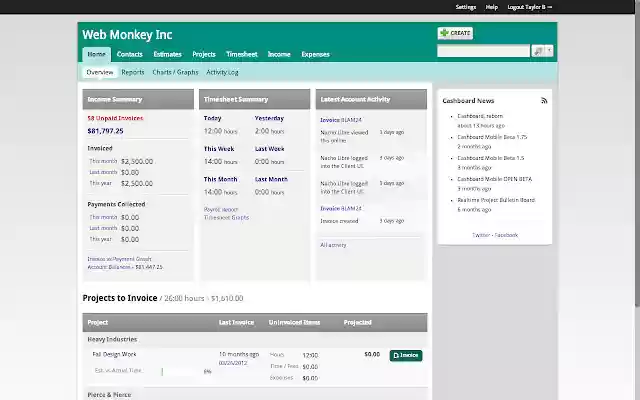The image size is (640, 400).
Task: Click the Heavy Industries client row
Action: pos(255,340)
